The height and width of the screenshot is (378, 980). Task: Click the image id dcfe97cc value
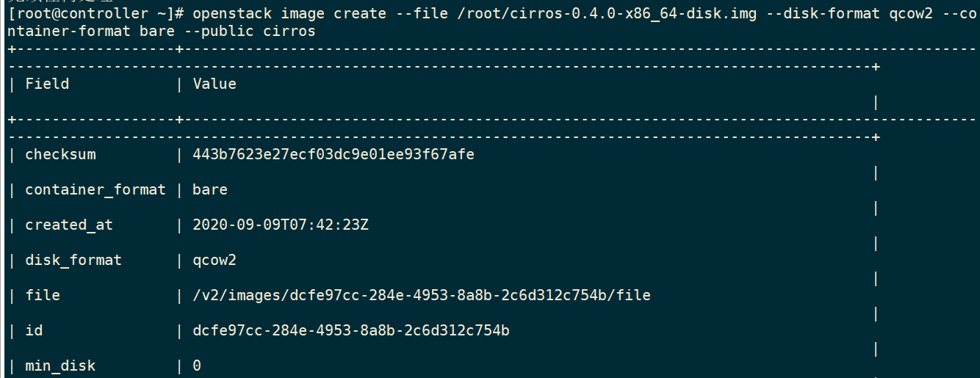point(351,330)
